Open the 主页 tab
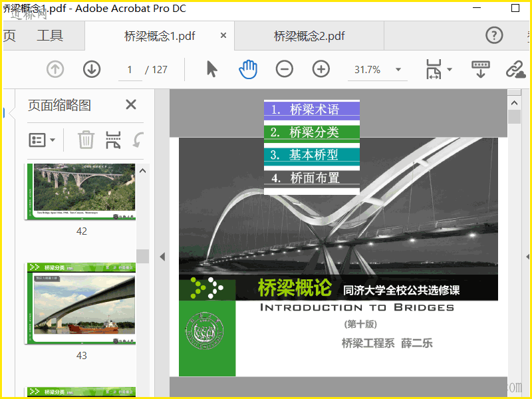This screenshot has width=532, height=399. [x=9, y=35]
